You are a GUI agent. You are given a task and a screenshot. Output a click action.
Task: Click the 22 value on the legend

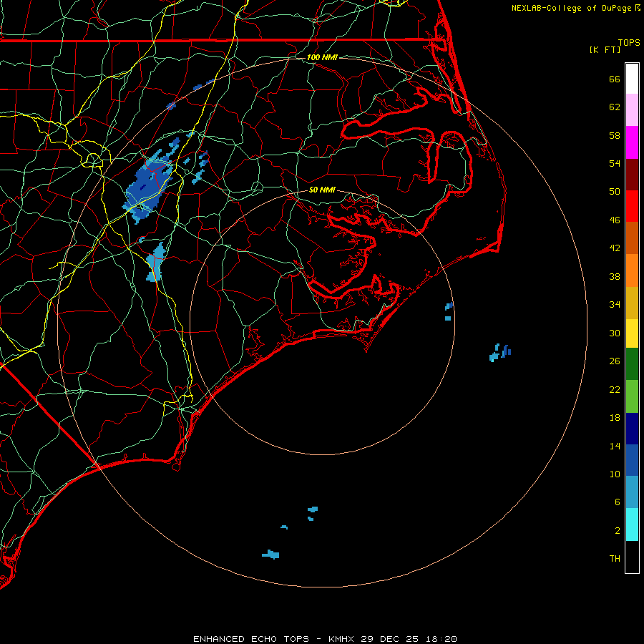point(615,390)
